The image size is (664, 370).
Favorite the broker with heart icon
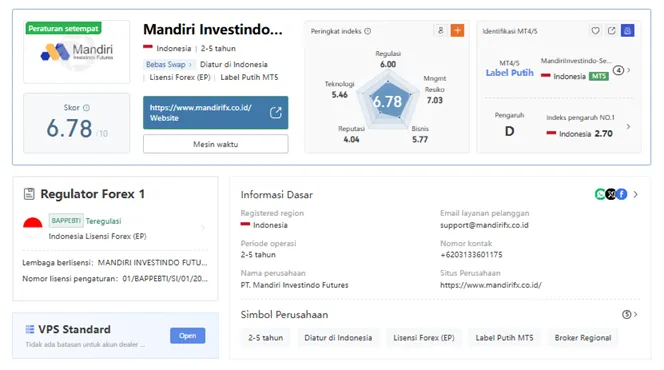coord(595,30)
